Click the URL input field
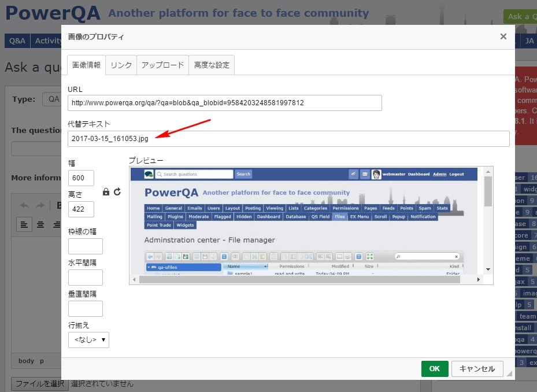The image size is (537, 392). click(224, 103)
